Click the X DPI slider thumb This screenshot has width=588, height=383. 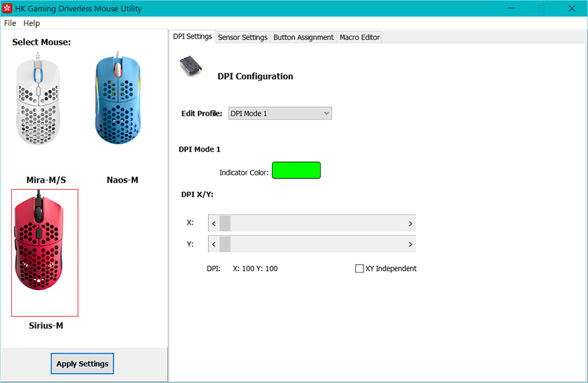click(225, 223)
